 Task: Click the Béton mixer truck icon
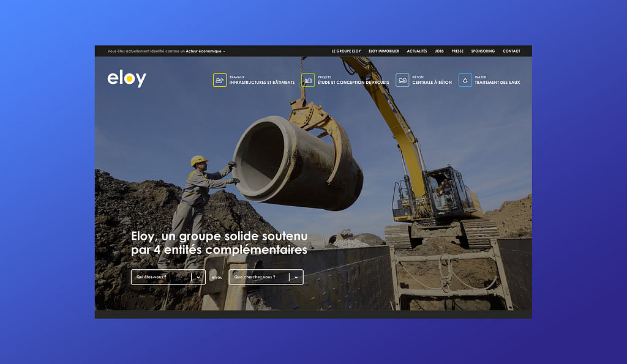pyautogui.click(x=402, y=80)
